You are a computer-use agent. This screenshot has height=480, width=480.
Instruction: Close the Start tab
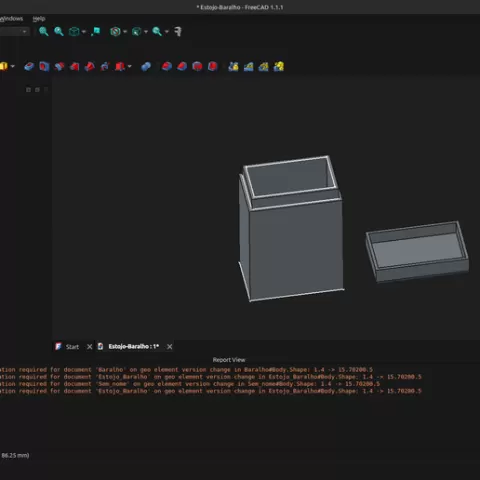coord(89,347)
